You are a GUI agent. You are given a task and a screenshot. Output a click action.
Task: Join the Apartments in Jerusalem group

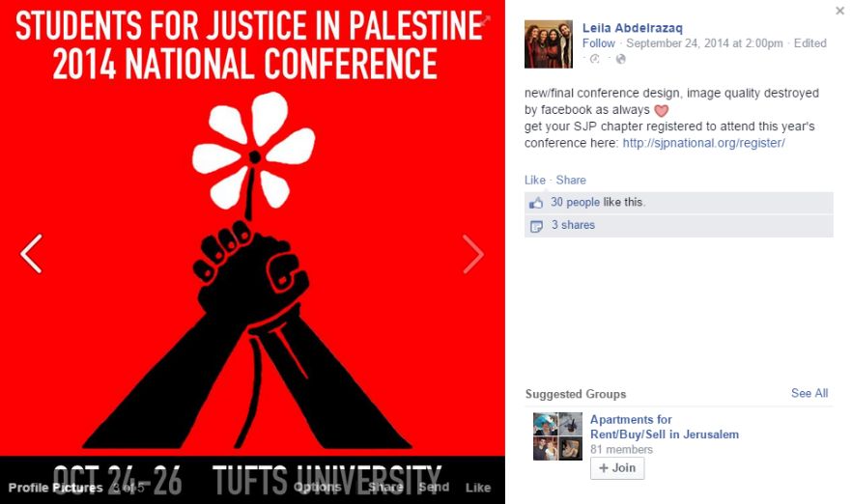(x=617, y=468)
